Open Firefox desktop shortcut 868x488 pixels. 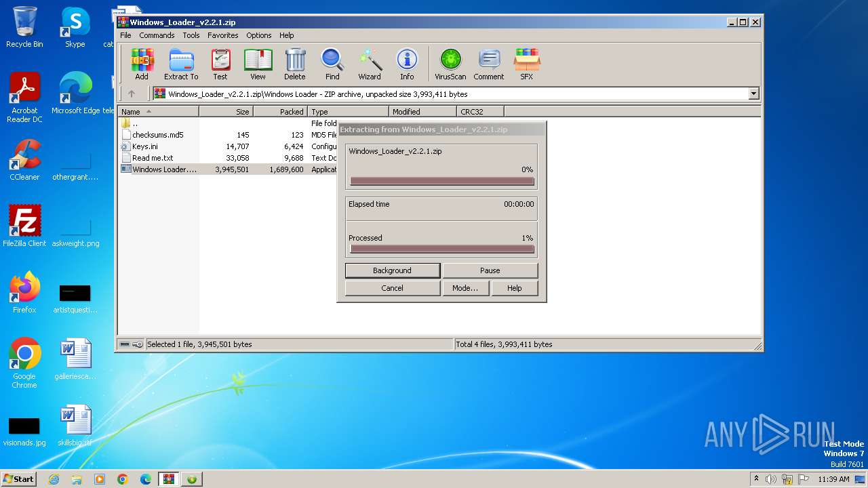click(x=24, y=293)
